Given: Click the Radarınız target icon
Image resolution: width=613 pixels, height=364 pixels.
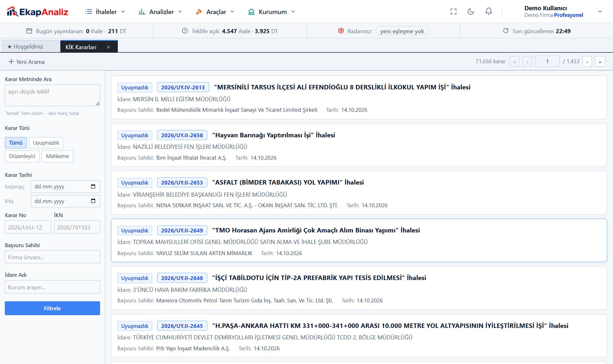Looking at the screenshot, I should [341, 31].
